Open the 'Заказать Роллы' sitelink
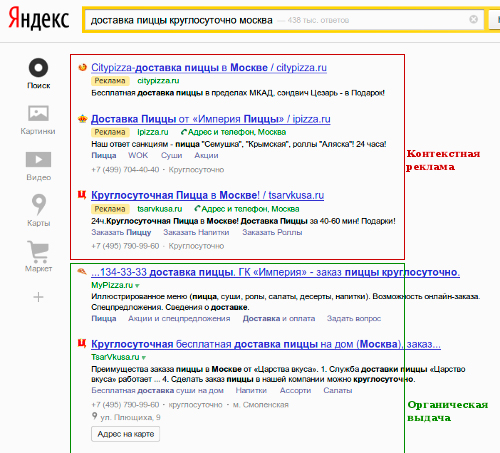 pyautogui.click(x=272, y=232)
